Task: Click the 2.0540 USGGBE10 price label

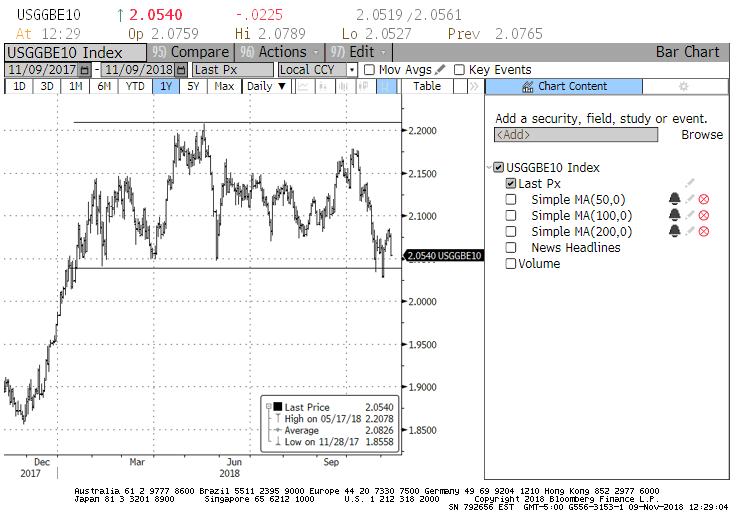Action: [x=444, y=256]
